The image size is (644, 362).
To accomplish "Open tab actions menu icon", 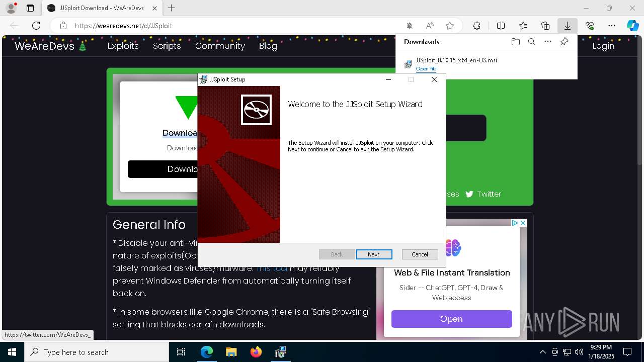I will [x=30, y=8].
